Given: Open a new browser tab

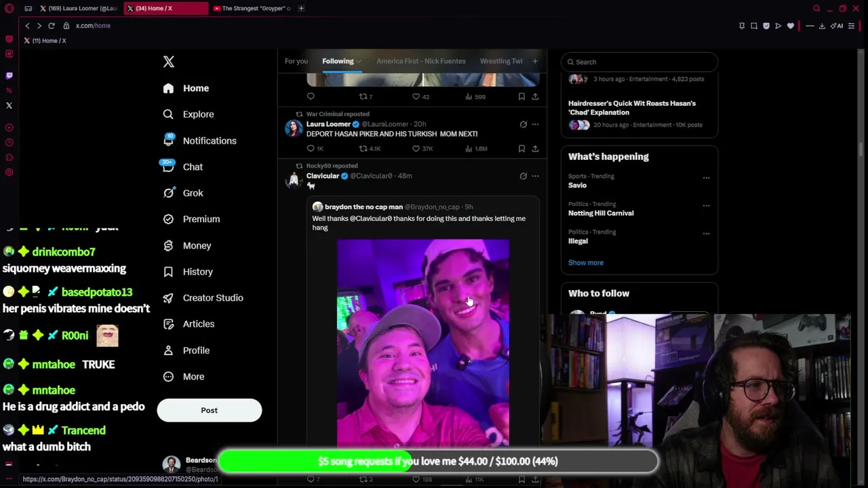Looking at the screenshot, I should pos(301,9).
